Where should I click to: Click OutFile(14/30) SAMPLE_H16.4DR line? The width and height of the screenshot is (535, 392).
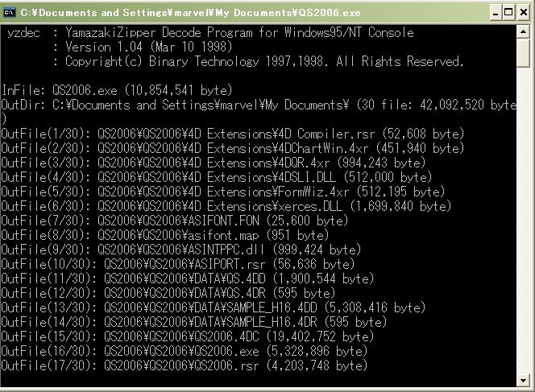pyautogui.click(x=194, y=323)
